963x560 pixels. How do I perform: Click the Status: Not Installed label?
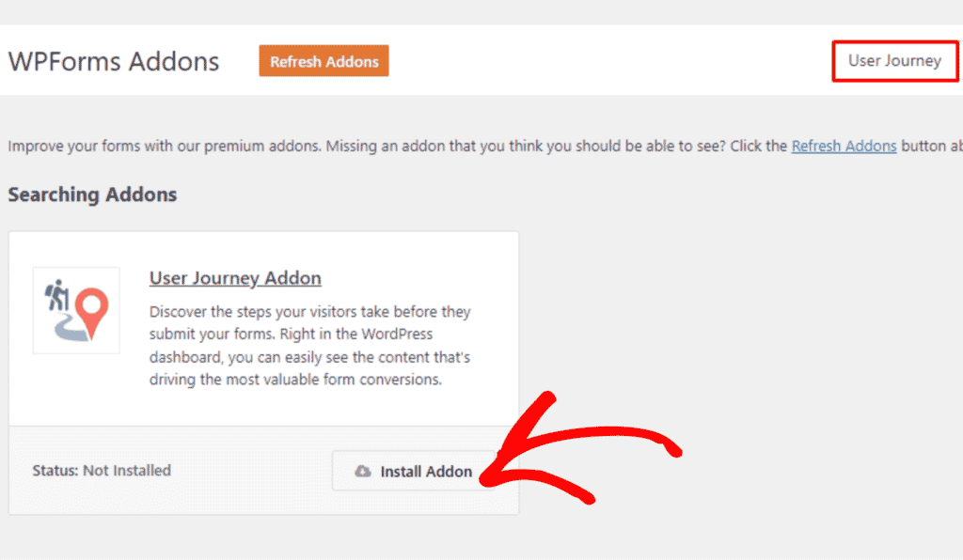tap(102, 471)
